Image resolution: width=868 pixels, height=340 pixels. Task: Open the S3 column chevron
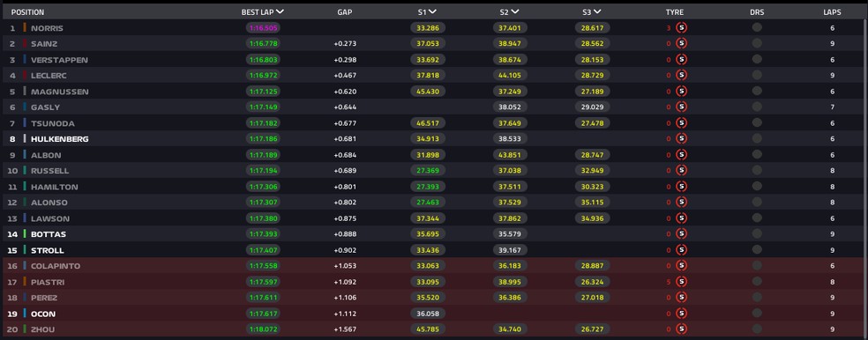pyautogui.click(x=598, y=11)
